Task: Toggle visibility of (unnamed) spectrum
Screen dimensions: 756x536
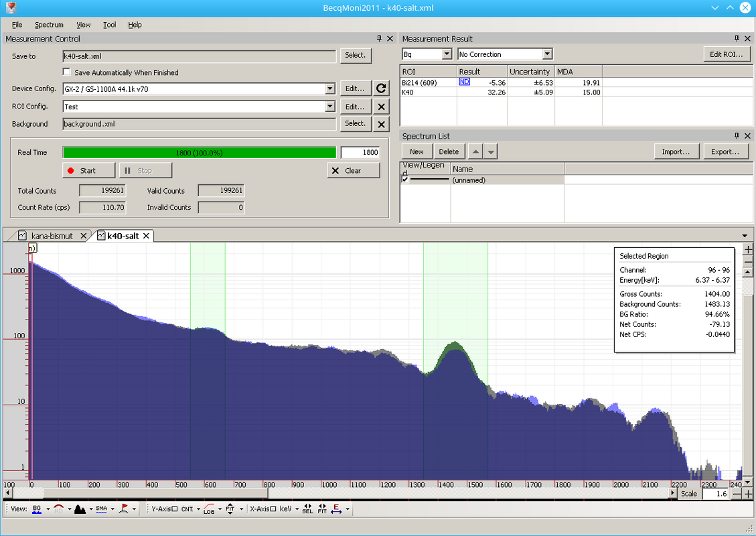Action: click(405, 180)
